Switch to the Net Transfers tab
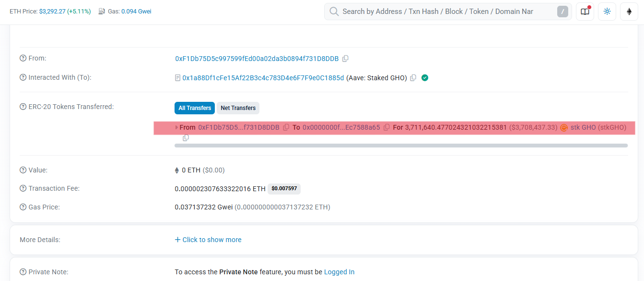 click(238, 108)
